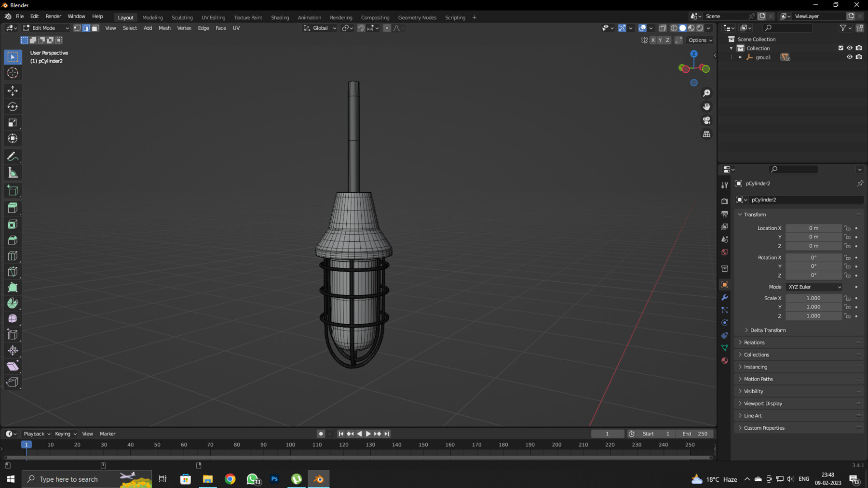Screen dimensions: 868x488
Task: Switch to the Shading workspace tab
Action: (280, 17)
